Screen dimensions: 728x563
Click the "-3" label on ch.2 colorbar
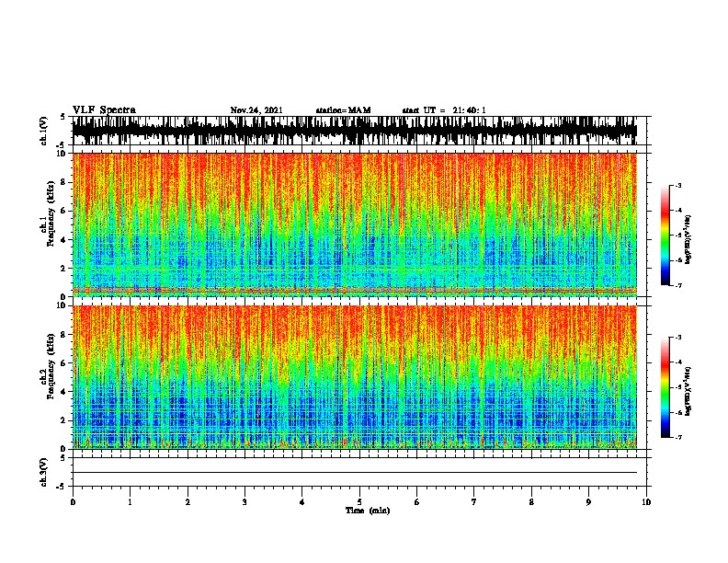pyautogui.click(x=678, y=338)
